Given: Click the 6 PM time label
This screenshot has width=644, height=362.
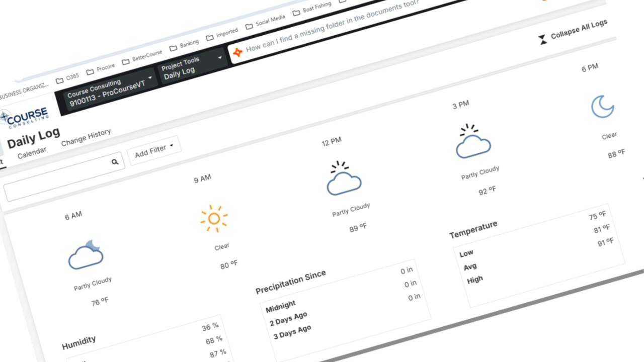Looking at the screenshot, I should tap(590, 68).
